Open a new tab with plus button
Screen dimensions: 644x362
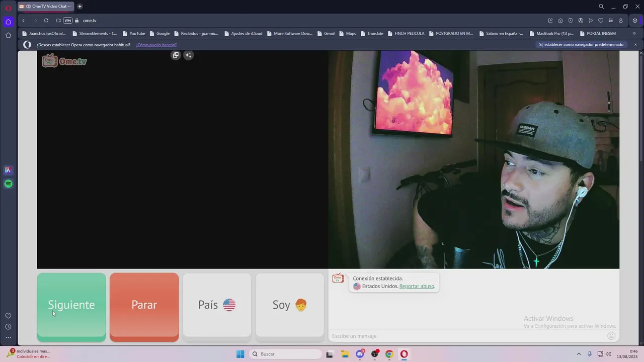(79, 7)
